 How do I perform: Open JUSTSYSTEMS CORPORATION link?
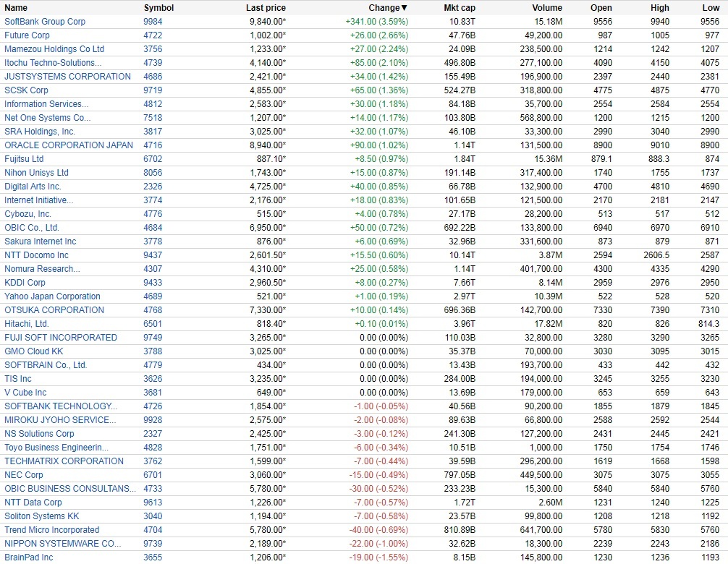[68, 77]
